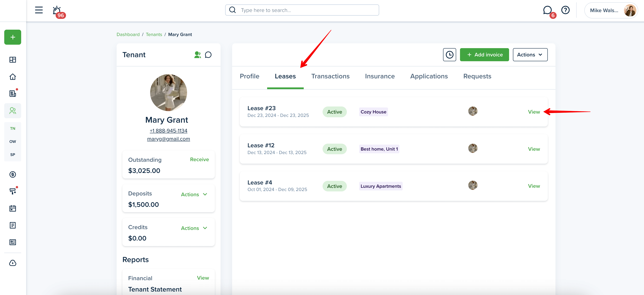
Task: Click the Lease #12 title
Action: pyautogui.click(x=261, y=145)
